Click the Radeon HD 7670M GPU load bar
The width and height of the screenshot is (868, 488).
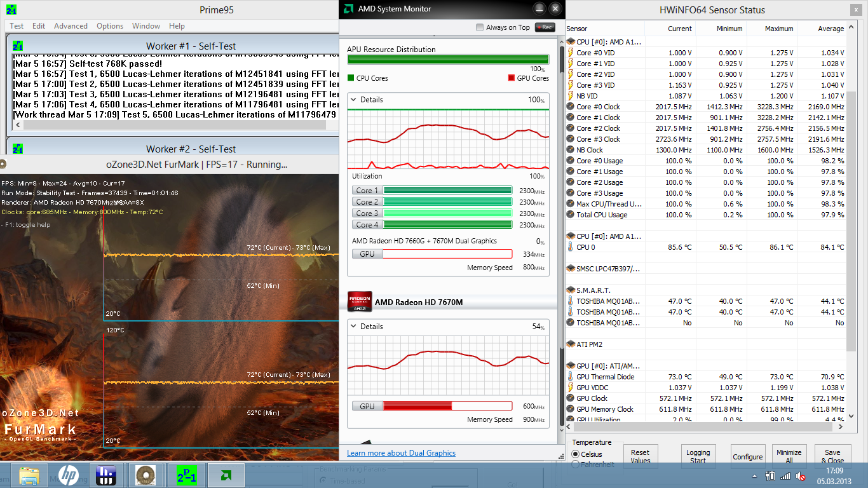coord(448,406)
